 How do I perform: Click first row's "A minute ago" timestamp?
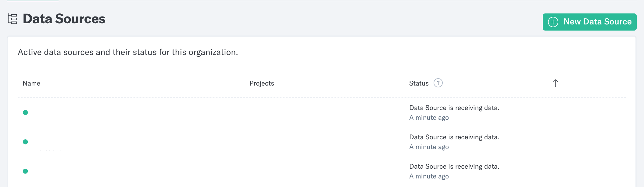click(429, 118)
